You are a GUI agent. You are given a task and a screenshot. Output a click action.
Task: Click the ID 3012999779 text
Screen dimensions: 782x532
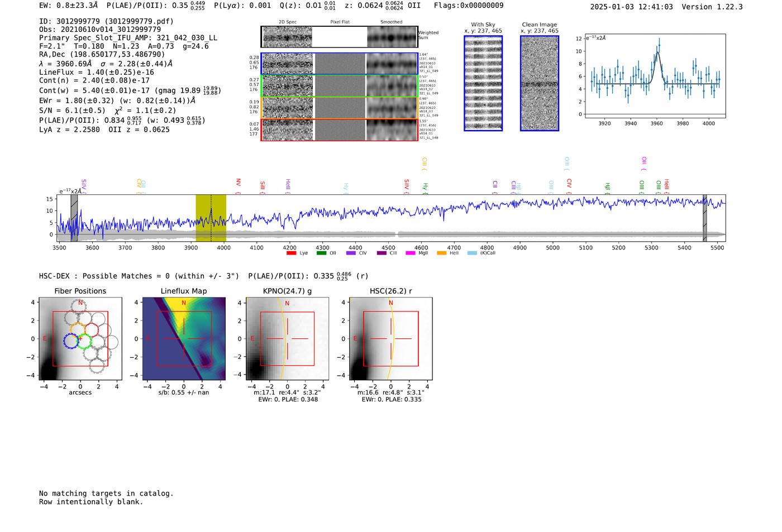click(x=106, y=21)
